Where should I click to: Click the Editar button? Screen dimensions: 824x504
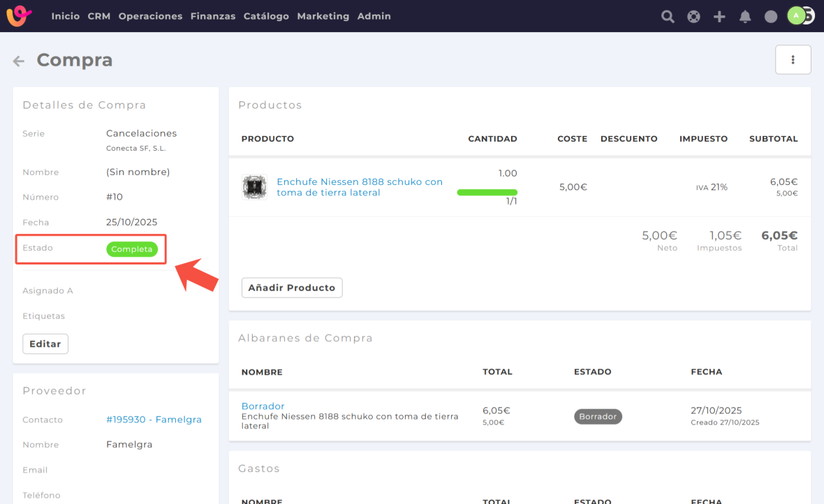click(x=45, y=344)
